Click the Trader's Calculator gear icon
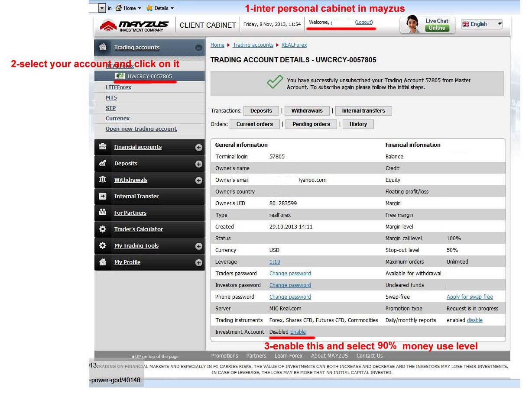Viewport: 532px width, 400px height. click(103, 229)
